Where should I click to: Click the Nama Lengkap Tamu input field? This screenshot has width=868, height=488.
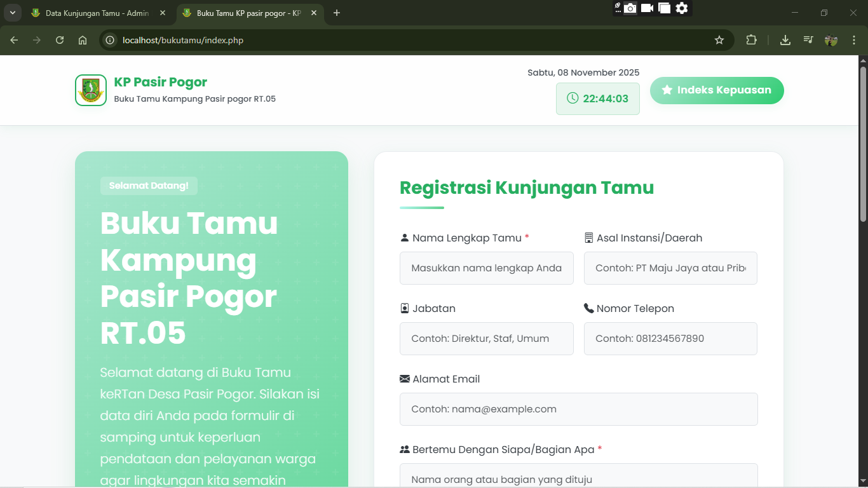486,268
